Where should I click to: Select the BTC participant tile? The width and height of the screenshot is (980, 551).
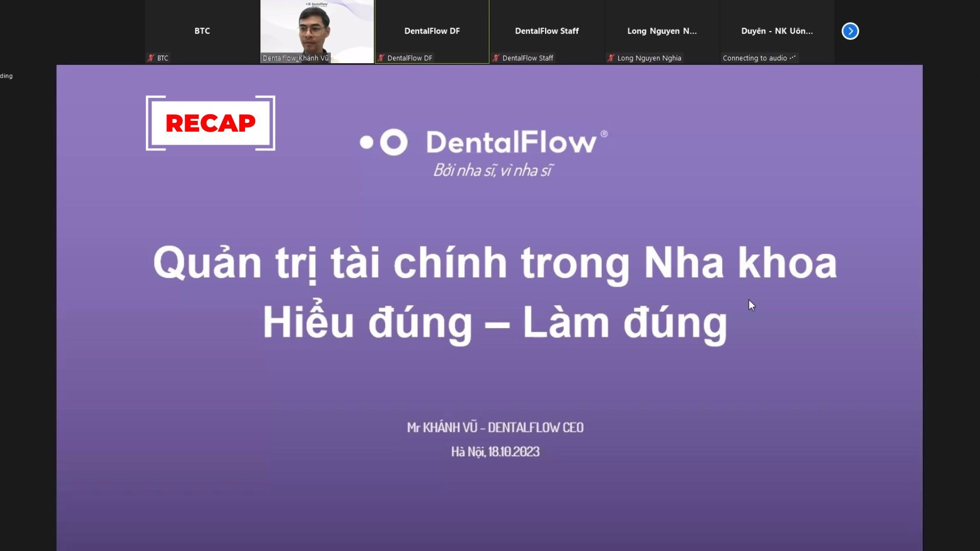click(x=202, y=32)
